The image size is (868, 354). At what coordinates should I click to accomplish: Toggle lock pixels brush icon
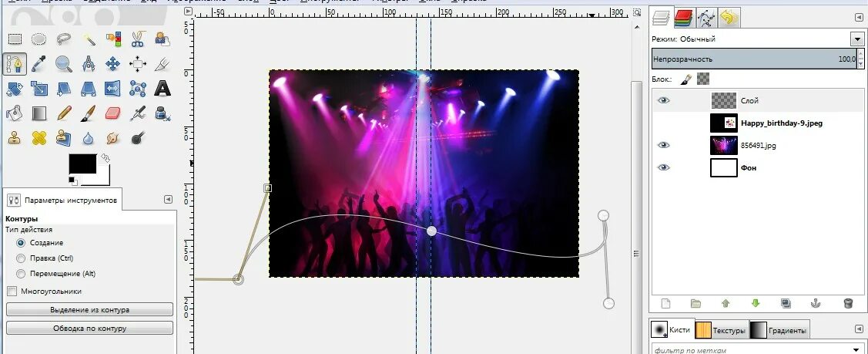click(686, 79)
